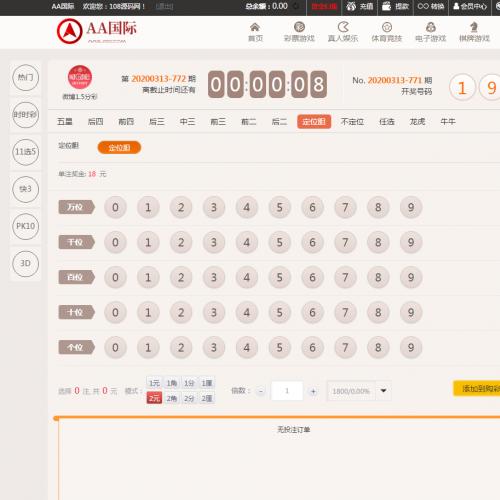Open the home page icon in navigation
The width and height of the screenshot is (500, 500).
(x=255, y=27)
